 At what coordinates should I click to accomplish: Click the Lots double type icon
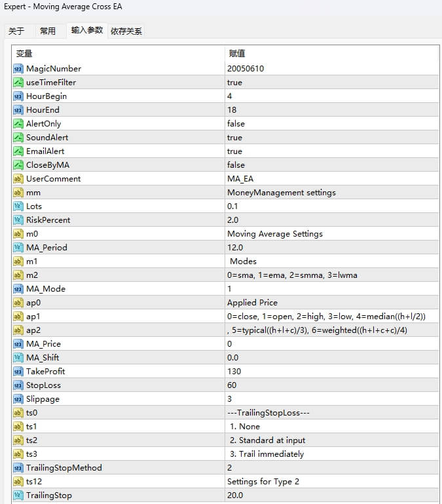pos(18,206)
